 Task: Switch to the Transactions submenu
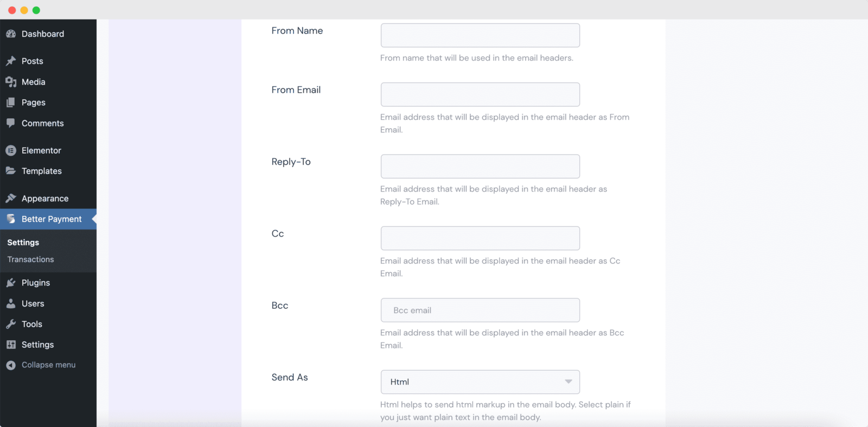[30, 259]
